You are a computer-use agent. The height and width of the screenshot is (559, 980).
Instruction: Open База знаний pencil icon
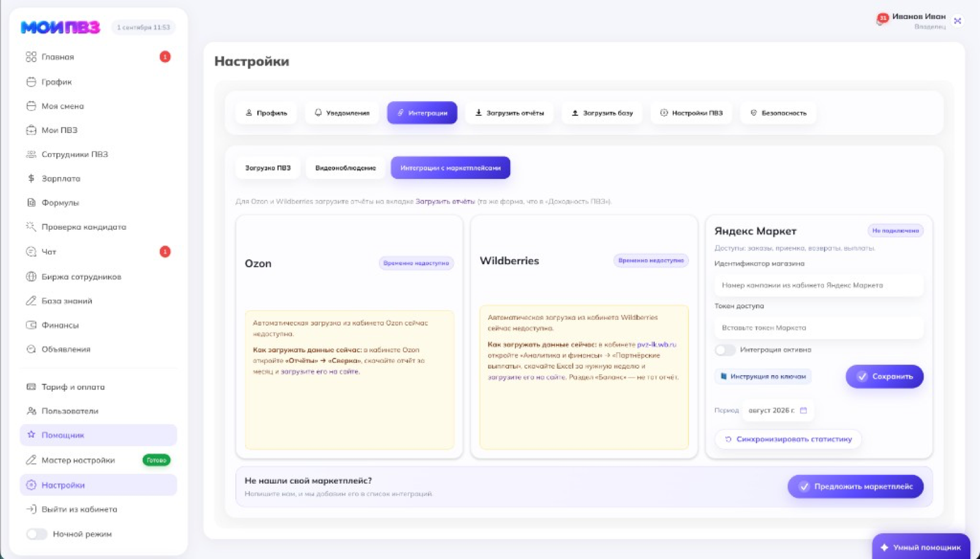pyautogui.click(x=31, y=301)
